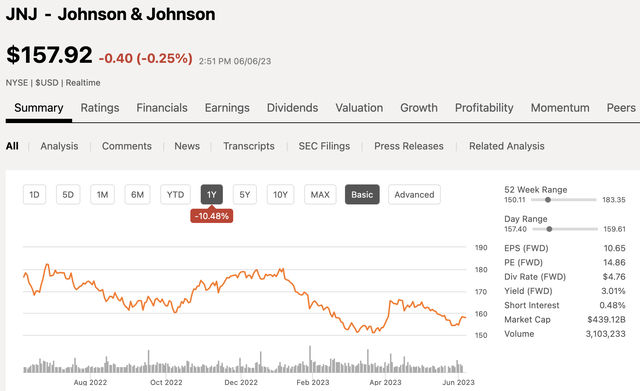Go to the Valuation tab
Viewport: 640px width, 391px height.
click(359, 108)
